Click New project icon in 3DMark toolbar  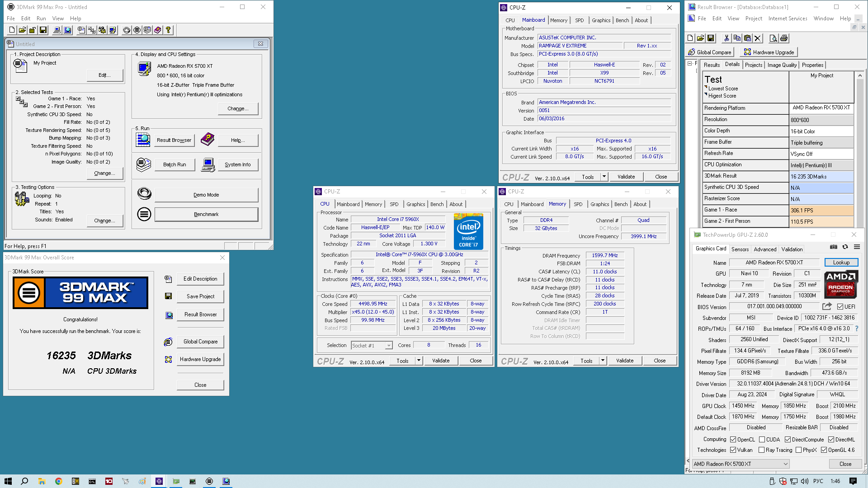coord(12,30)
